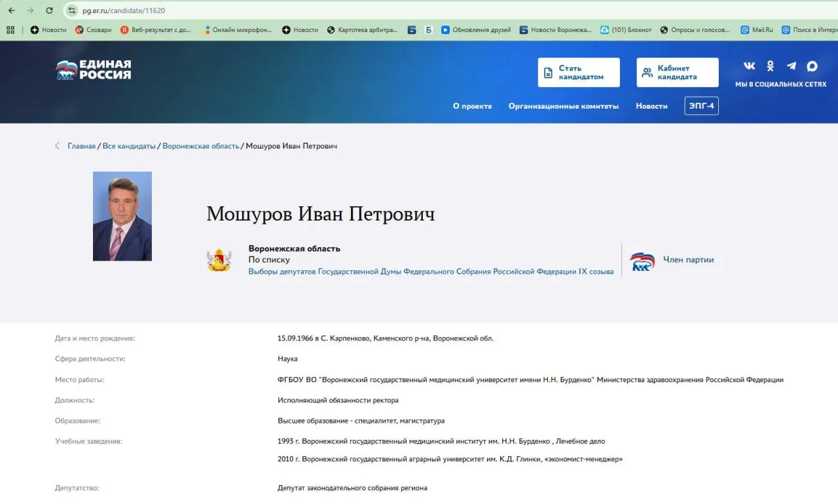
Task: Click the Voronezh region coat of arms emblem
Action: pyautogui.click(x=220, y=261)
